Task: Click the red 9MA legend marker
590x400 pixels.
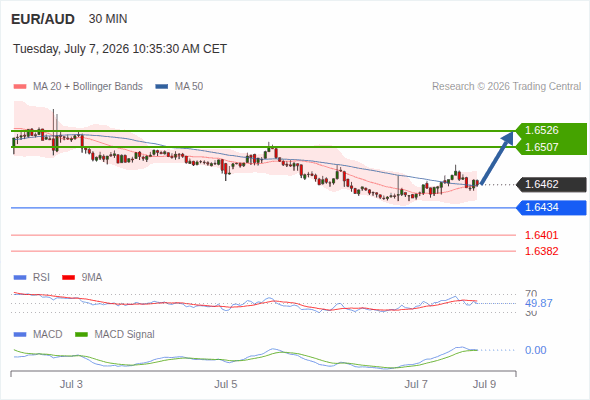Action: (68, 278)
